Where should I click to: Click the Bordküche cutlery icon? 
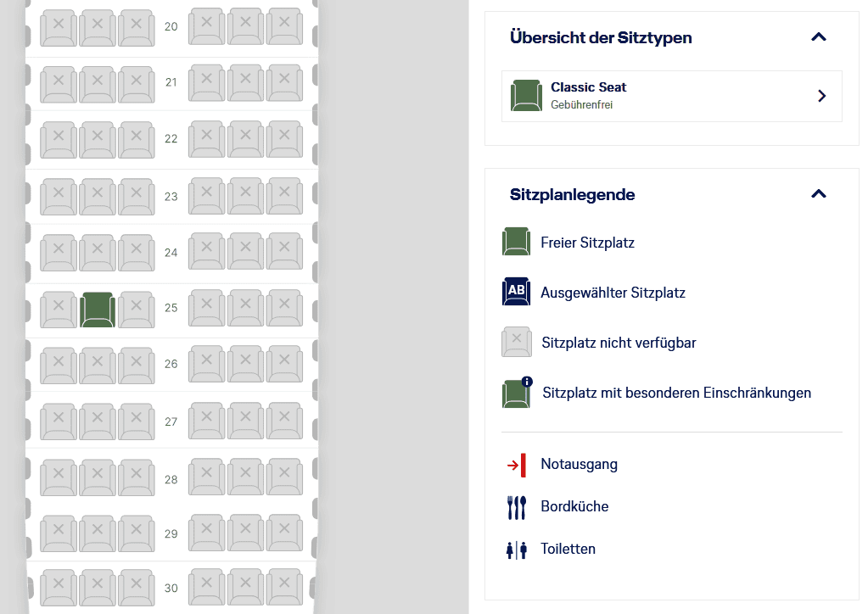tap(516, 507)
